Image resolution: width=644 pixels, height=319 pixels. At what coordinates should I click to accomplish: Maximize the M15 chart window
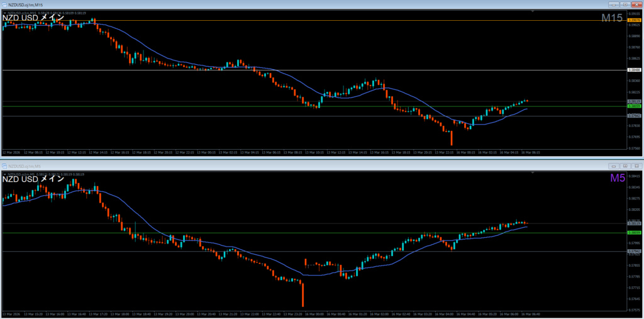coord(625,4)
